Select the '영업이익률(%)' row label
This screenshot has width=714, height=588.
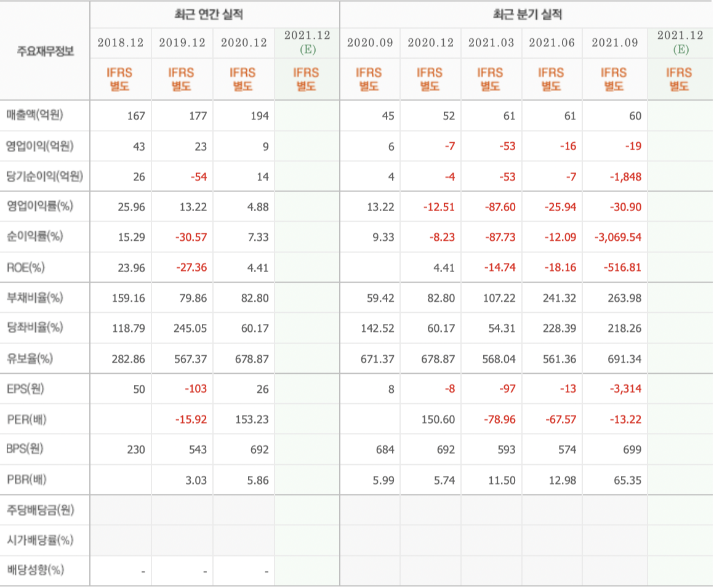(39, 206)
